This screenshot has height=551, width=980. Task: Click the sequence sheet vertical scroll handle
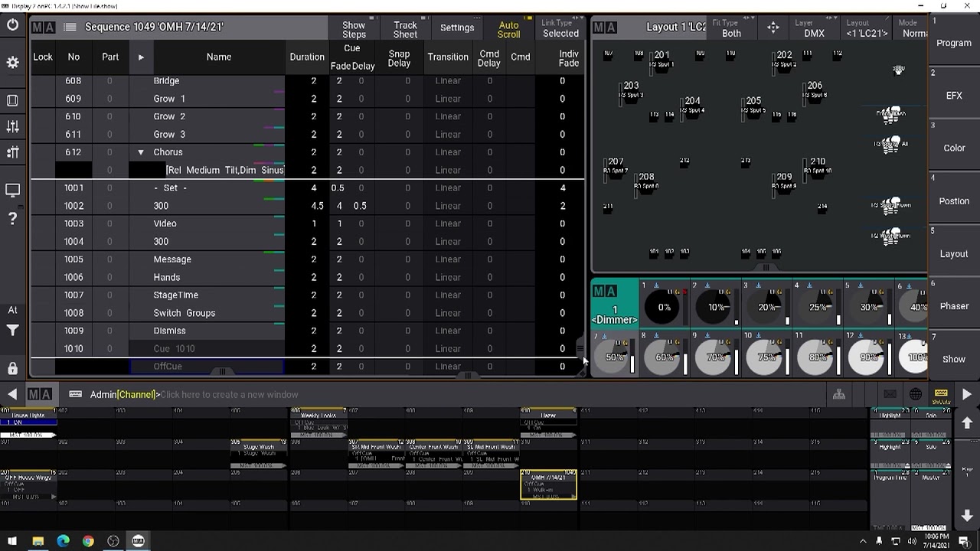tap(580, 349)
